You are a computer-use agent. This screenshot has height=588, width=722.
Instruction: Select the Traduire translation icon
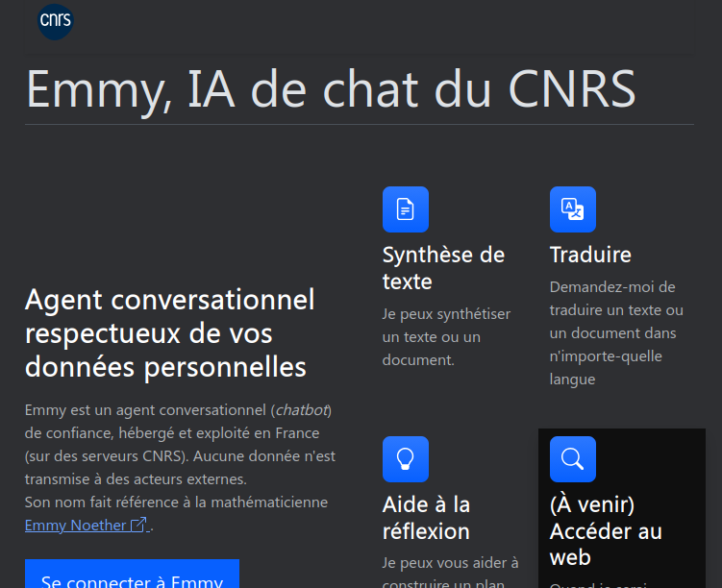(x=572, y=209)
